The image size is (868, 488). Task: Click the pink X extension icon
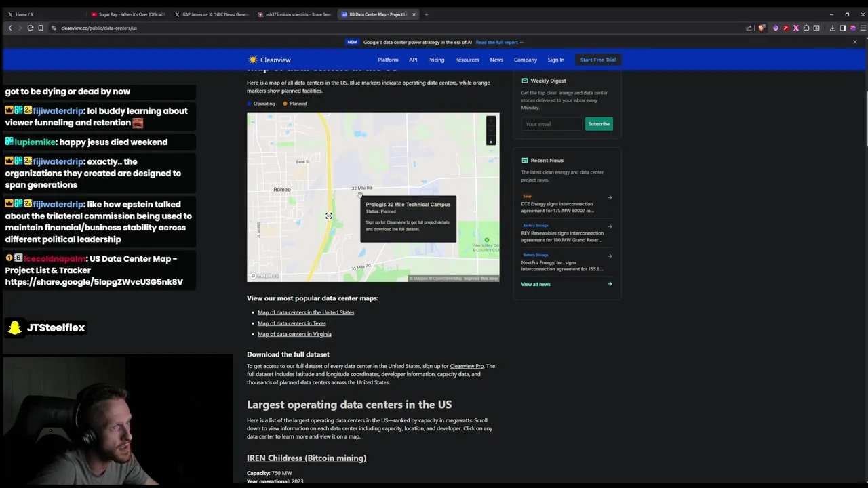point(795,28)
